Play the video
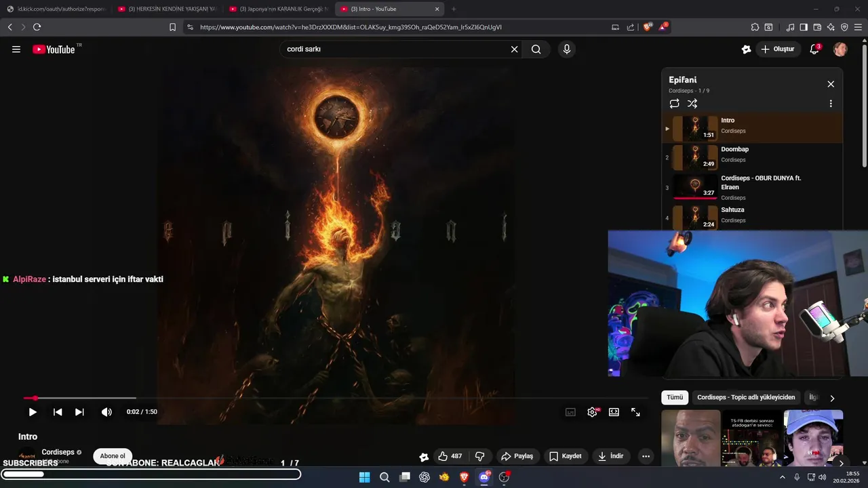The height and width of the screenshot is (488, 868). (33, 412)
